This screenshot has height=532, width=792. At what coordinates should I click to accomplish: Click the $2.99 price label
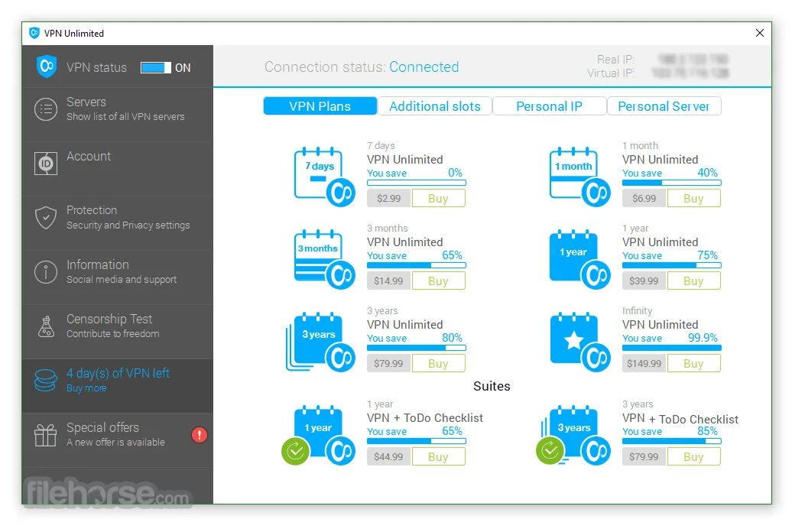388,198
